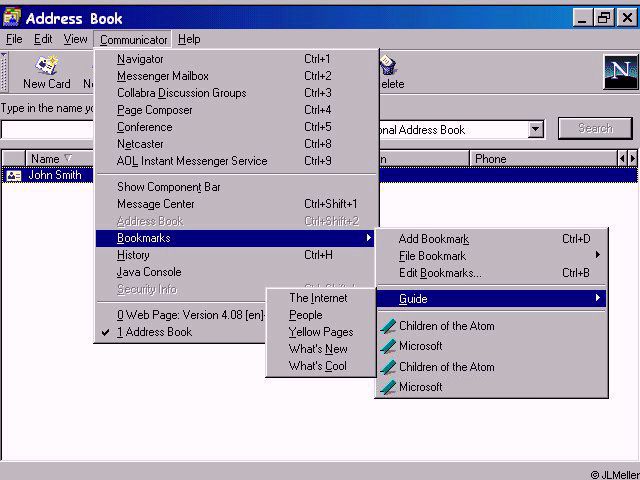This screenshot has height=480, width=640.
Task: Choose Edit Bookmarks... in the submenu
Action: (491, 273)
